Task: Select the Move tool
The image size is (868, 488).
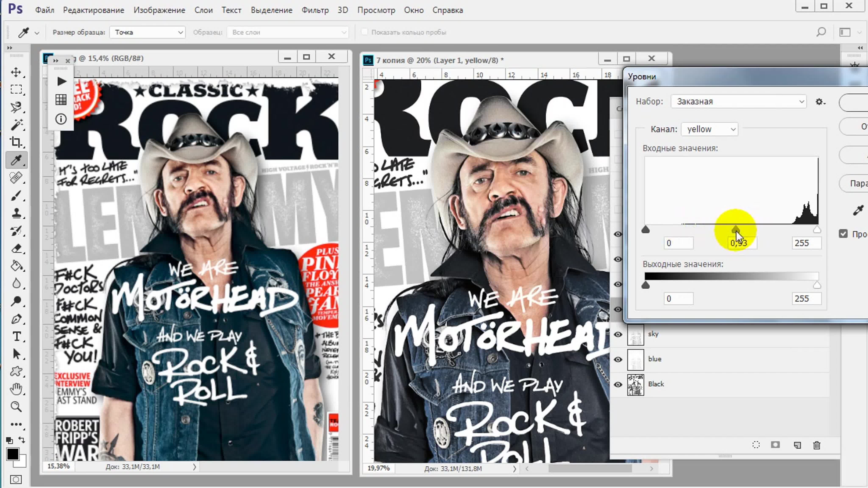Action: pos(16,72)
